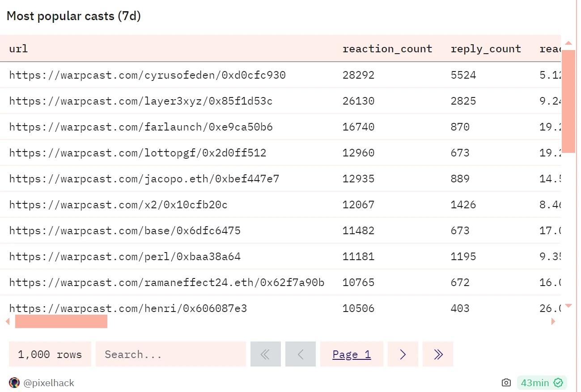Click the camera screenshot icon
Screen dimensions: 581x392
coord(506,383)
